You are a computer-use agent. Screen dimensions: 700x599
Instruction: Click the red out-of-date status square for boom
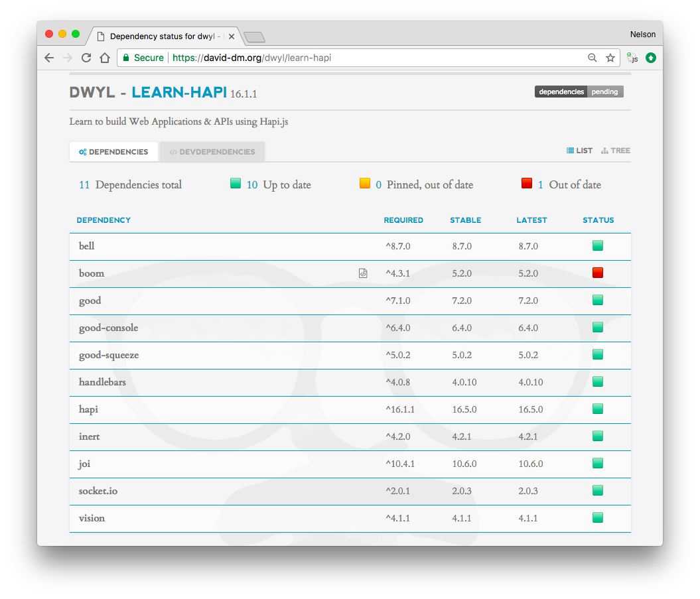click(x=597, y=272)
